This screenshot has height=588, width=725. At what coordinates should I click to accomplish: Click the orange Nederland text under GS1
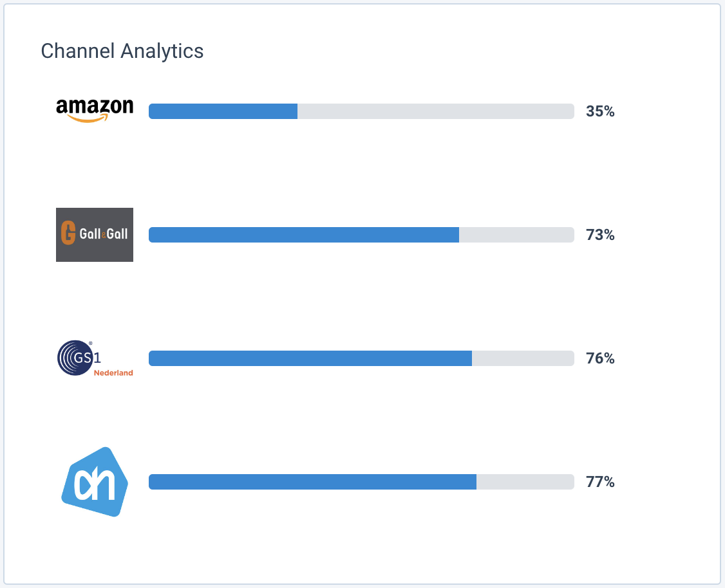pyautogui.click(x=113, y=372)
